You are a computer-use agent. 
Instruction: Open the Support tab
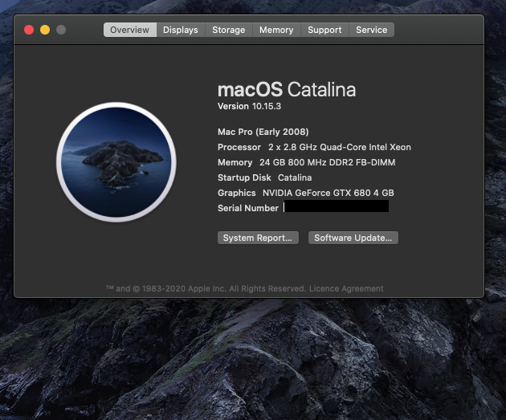(324, 30)
